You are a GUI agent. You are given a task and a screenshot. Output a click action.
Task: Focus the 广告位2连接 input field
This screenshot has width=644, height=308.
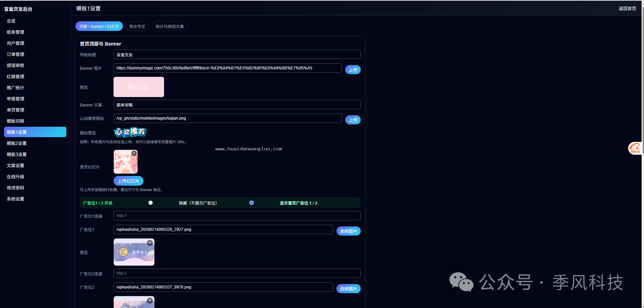(237, 273)
